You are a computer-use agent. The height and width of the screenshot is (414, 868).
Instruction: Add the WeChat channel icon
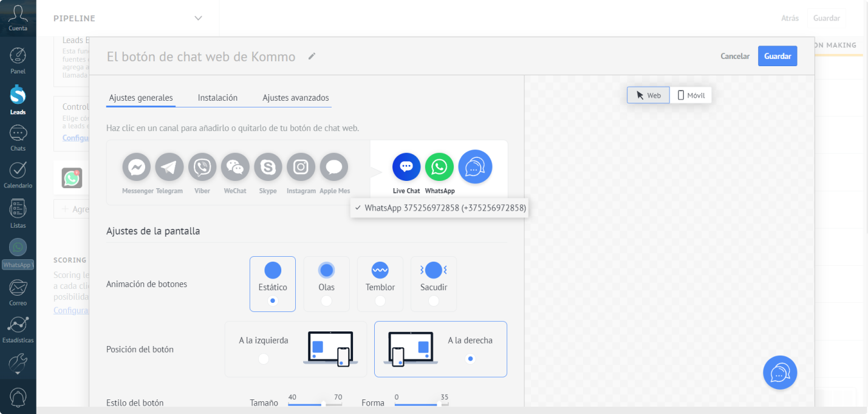pos(235,167)
